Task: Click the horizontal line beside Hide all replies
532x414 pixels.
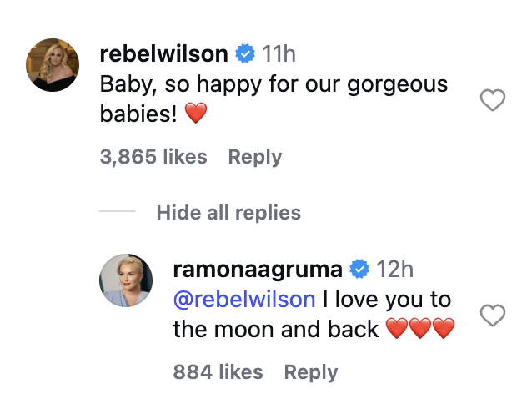Action: (118, 213)
